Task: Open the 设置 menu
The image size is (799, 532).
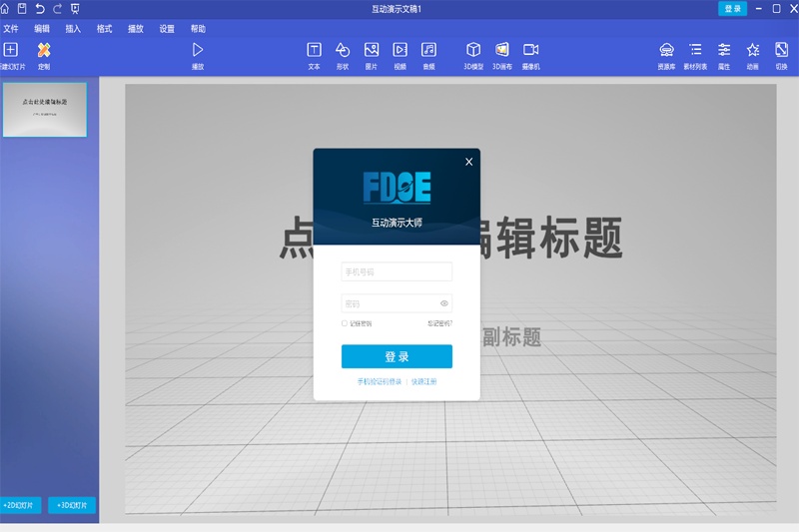Action: pos(167,29)
